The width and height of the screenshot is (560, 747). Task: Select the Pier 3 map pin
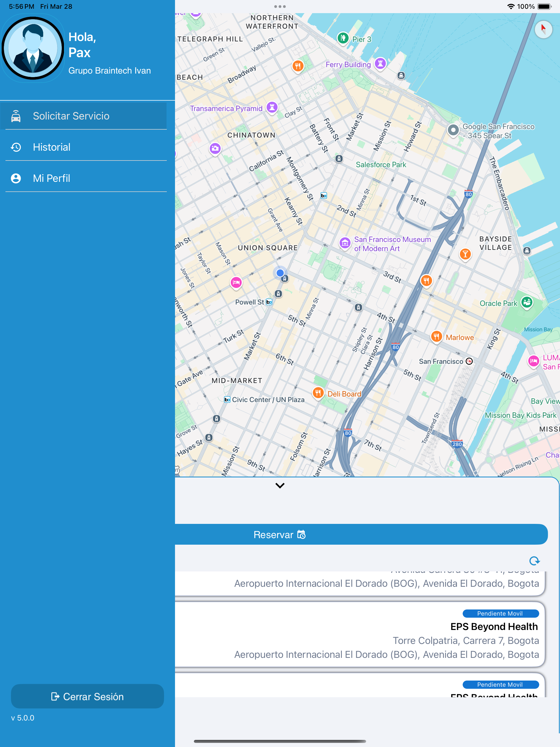coord(343,38)
